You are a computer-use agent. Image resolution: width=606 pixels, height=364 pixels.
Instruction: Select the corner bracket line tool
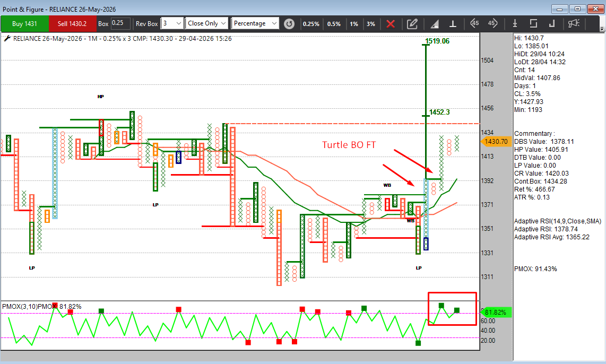coord(552,24)
